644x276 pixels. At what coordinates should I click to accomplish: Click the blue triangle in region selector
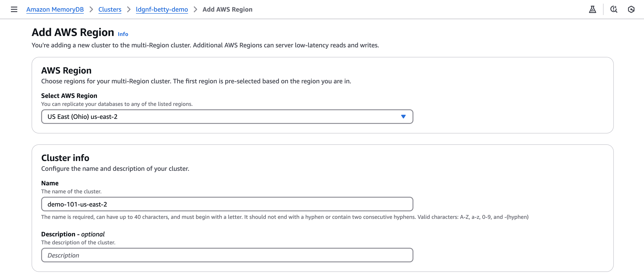pyautogui.click(x=403, y=116)
